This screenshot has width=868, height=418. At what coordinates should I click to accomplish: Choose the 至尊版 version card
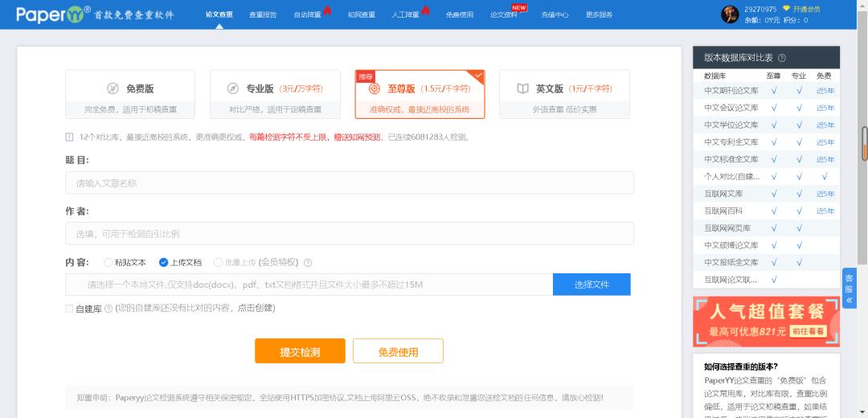[420, 94]
